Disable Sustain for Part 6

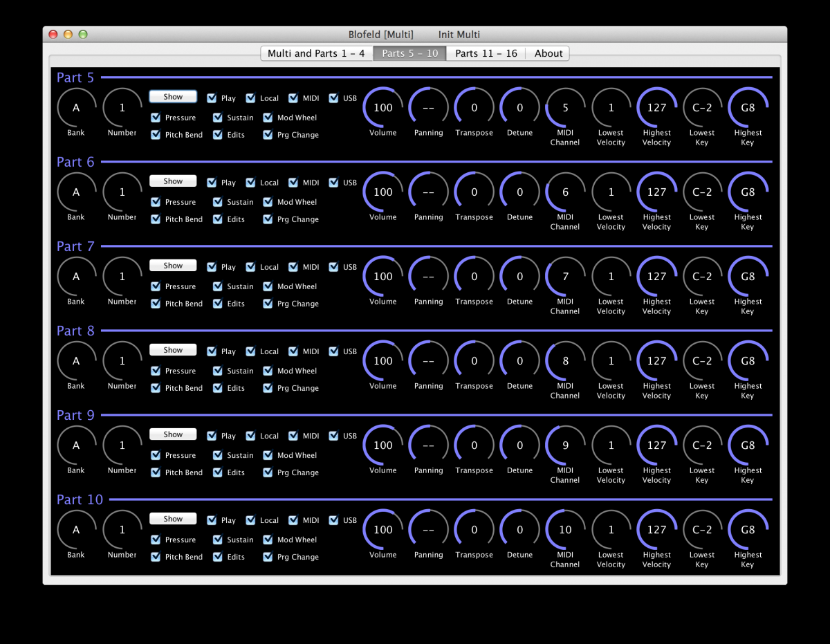pyautogui.click(x=218, y=202)
